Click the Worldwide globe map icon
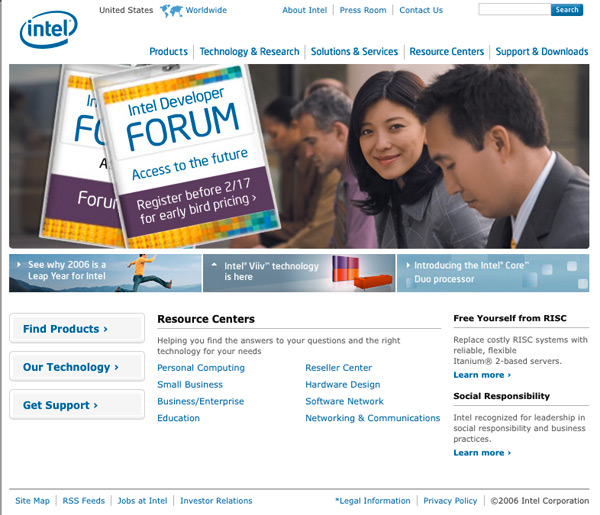 (x=171, y=10)
